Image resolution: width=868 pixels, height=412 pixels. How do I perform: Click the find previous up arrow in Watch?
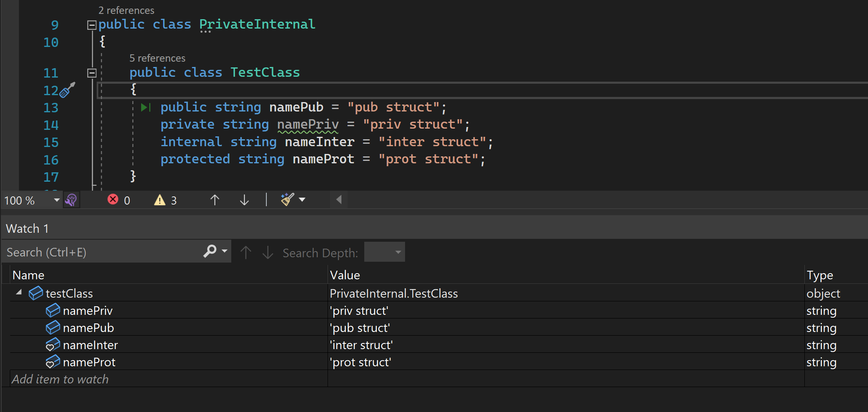coord(246,252)
